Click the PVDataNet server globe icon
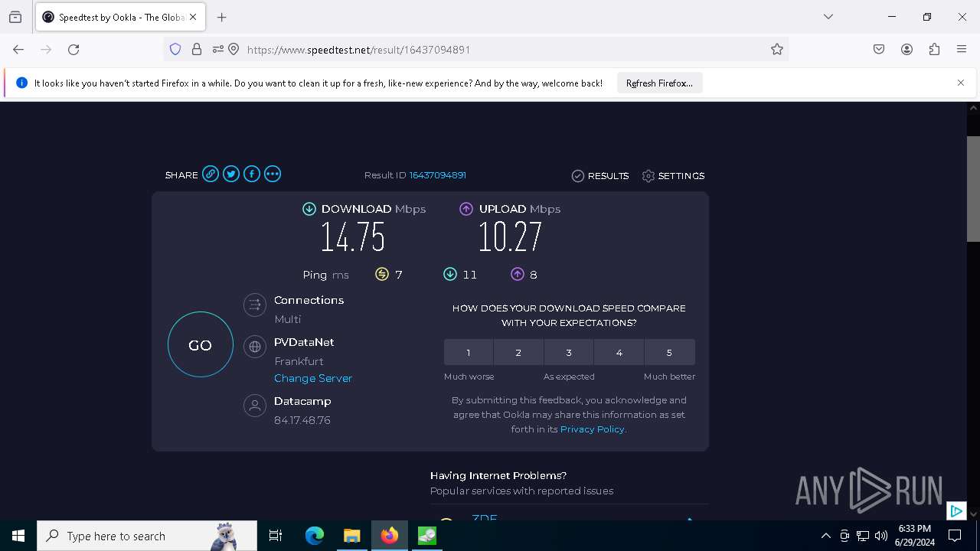The height and width of the screenshot is (551, 980). pyautogui.click(x=254, y=347)
